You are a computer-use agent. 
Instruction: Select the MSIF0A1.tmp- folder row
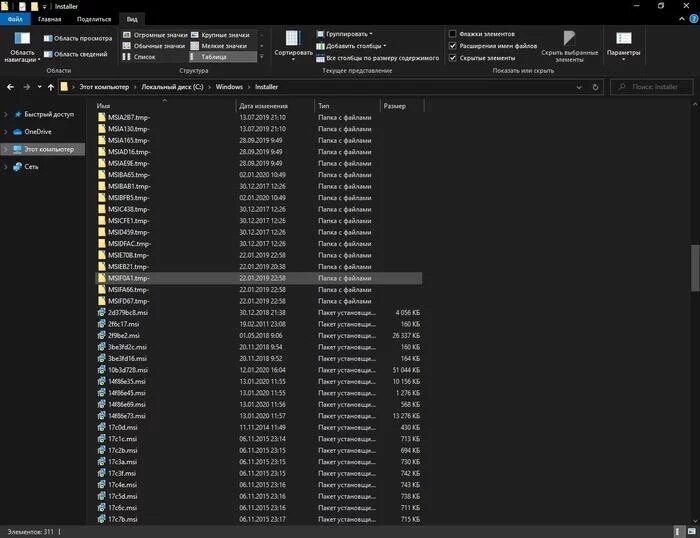(258, 278)
